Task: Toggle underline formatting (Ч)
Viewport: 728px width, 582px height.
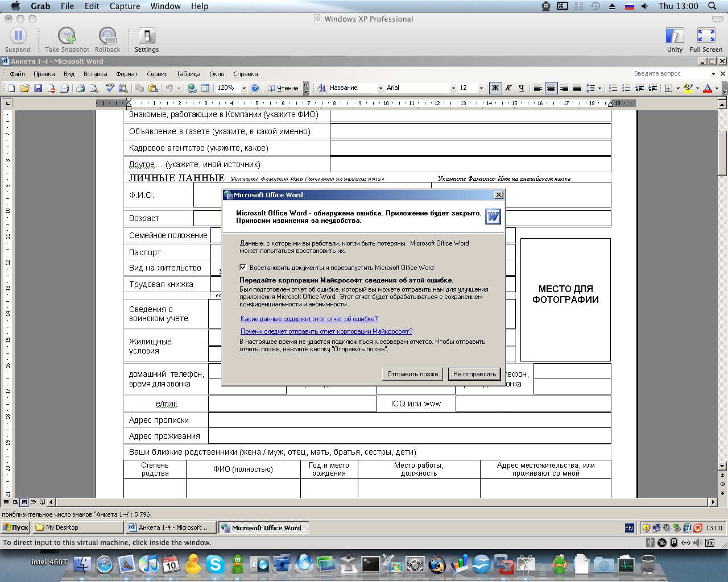Action: (x=521, y=88)
